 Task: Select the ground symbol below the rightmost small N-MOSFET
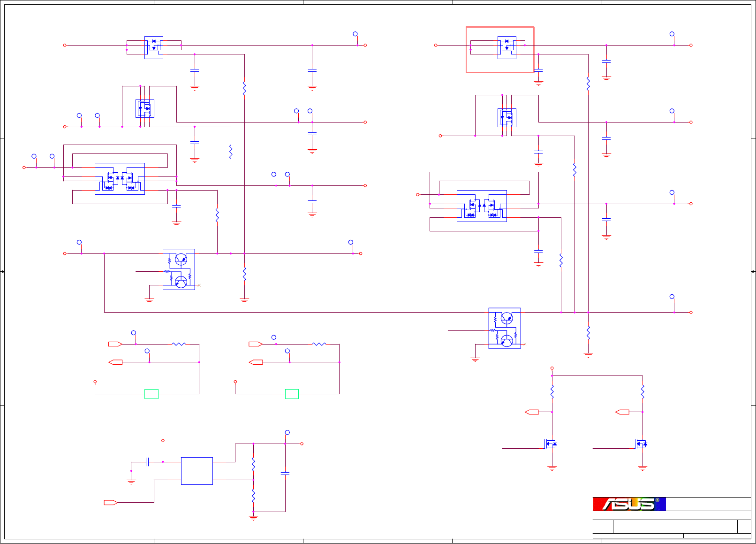(643, 468)
